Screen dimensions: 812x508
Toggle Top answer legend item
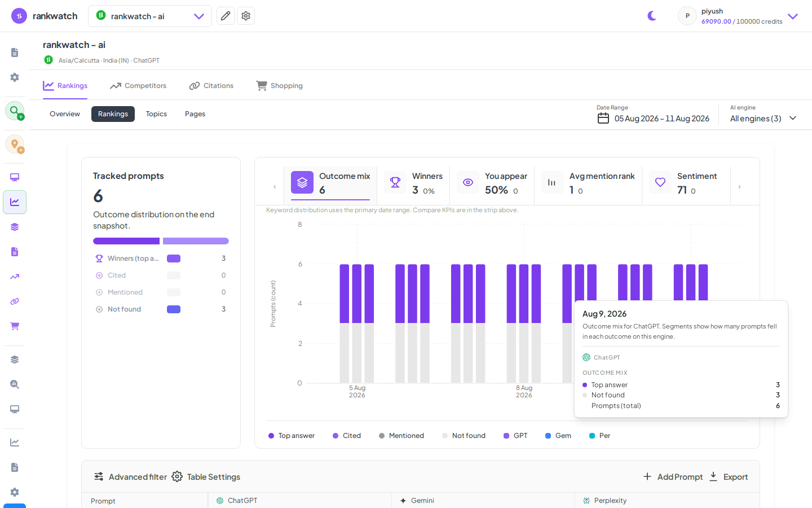point(292,436)
